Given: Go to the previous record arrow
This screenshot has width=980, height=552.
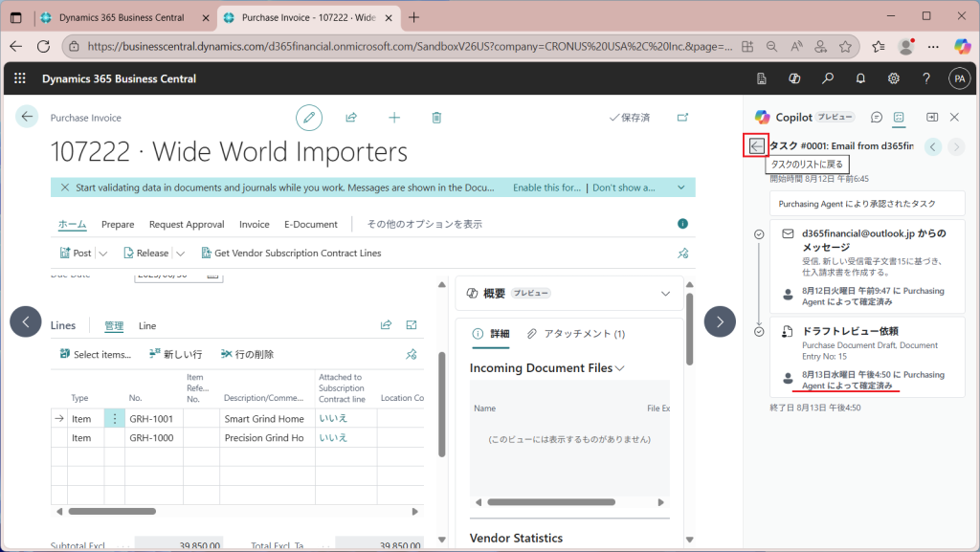Looking at the screenshot, I should tap(26, 321).
